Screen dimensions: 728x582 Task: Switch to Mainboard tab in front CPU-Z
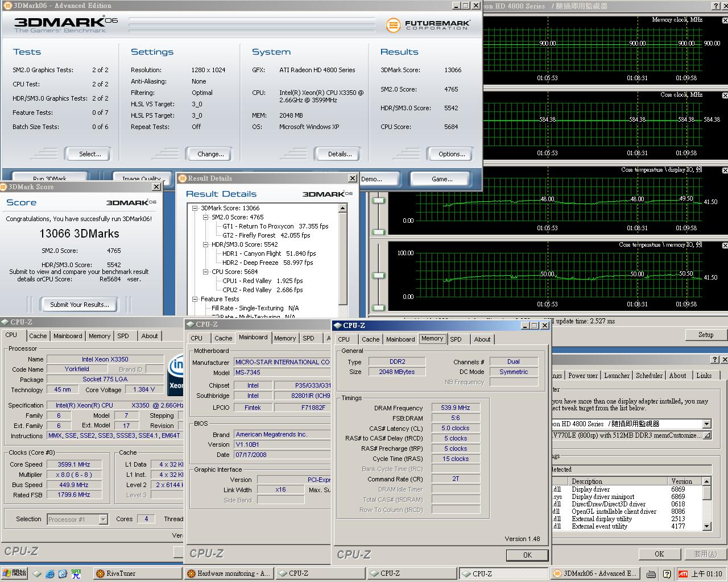click(x=400, y=339)
